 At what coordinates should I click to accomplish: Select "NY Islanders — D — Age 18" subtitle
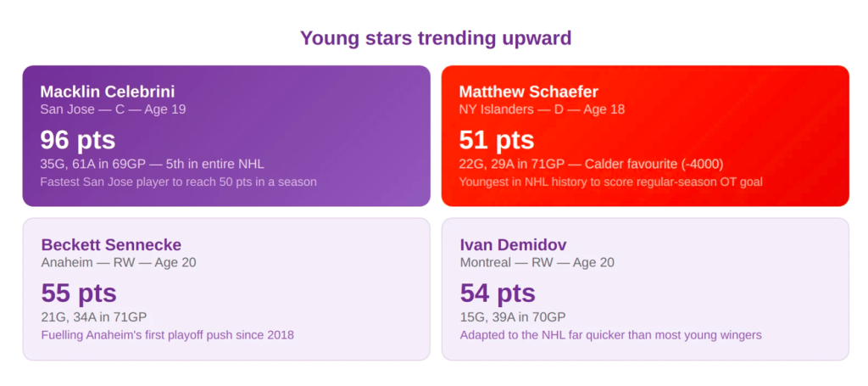point(542,109)
